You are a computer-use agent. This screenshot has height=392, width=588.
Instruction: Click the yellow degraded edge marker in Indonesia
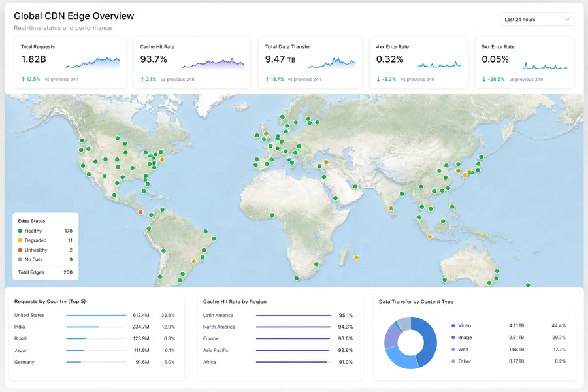pyautogui.click(x=429, y=237)
